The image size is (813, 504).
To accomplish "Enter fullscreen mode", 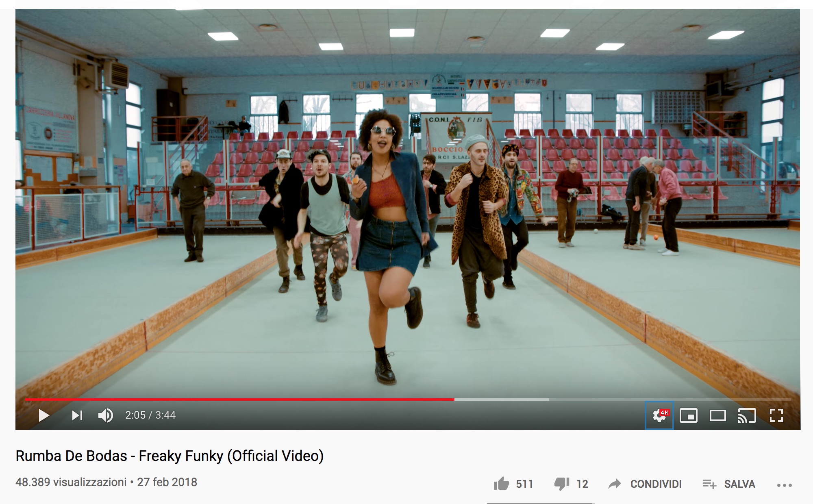I will click(776, 415).
